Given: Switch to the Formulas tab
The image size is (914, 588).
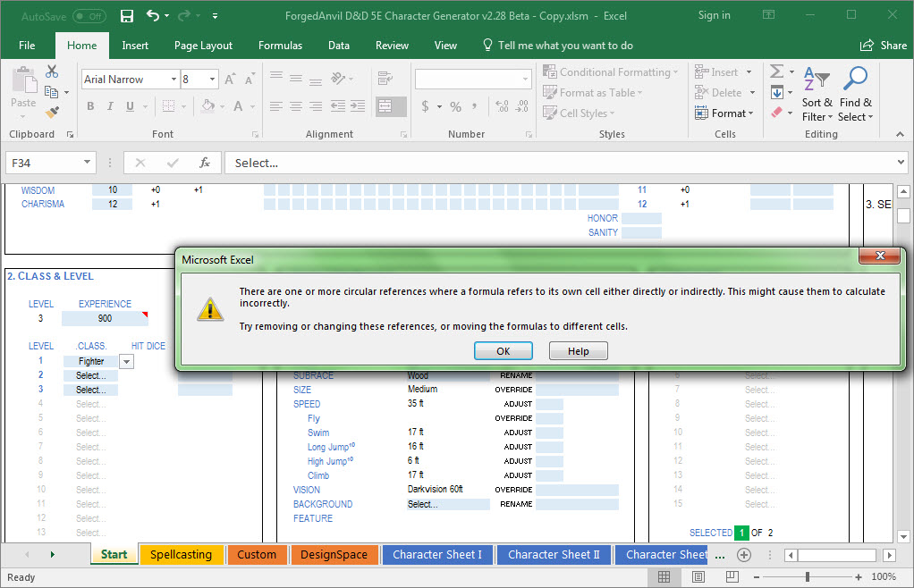Looking at the screenshot, I should point(281,46).
